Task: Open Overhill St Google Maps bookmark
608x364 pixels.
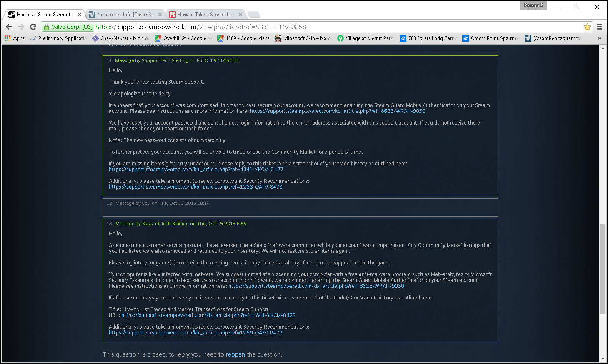Action: point(183,38)
